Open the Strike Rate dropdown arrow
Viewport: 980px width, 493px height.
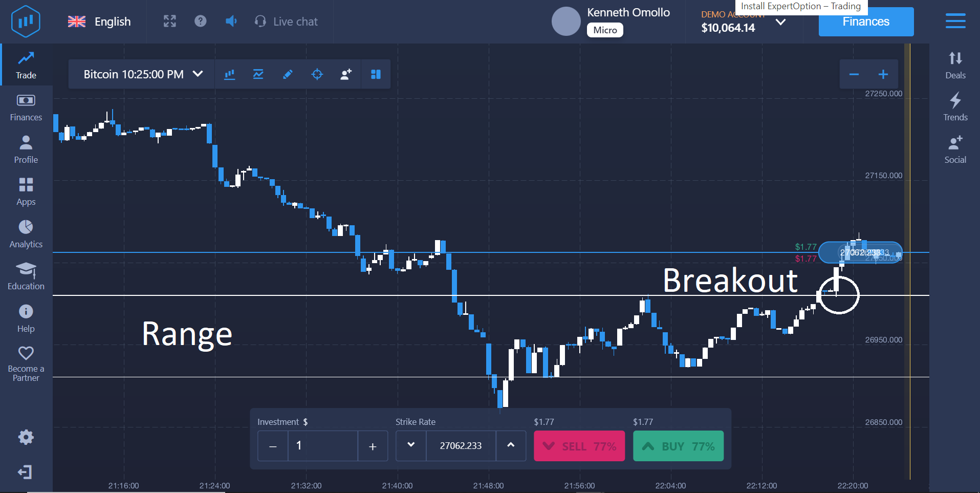pos(410,445)
